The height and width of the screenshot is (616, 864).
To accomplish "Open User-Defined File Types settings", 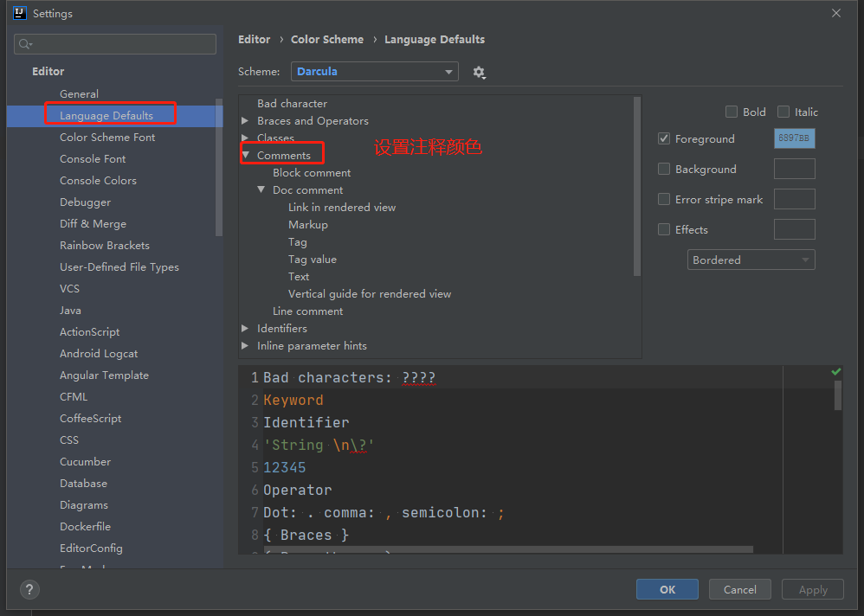I will (x=119, y=267).
